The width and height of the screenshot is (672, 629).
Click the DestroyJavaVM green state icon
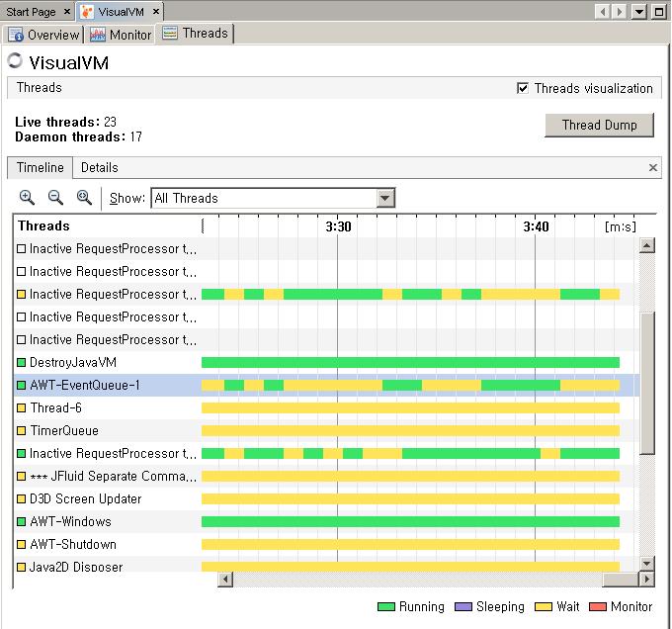click(21, 363)
